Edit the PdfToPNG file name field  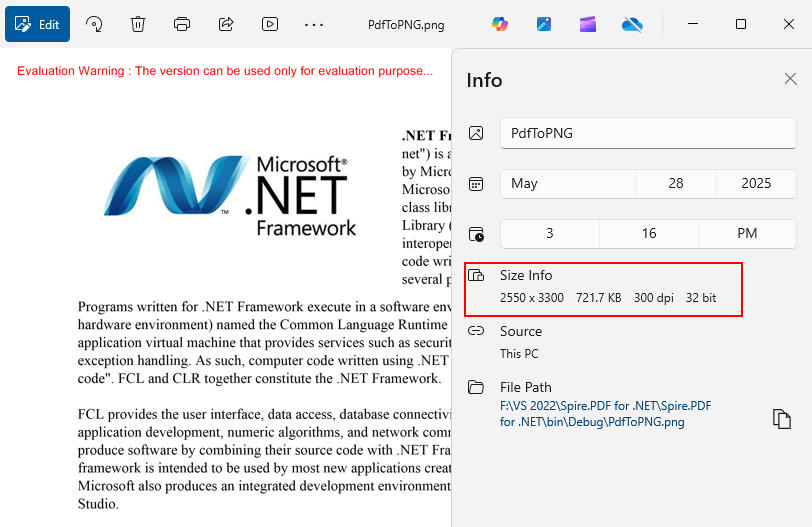pyautogui.click(x=648, y=133)
